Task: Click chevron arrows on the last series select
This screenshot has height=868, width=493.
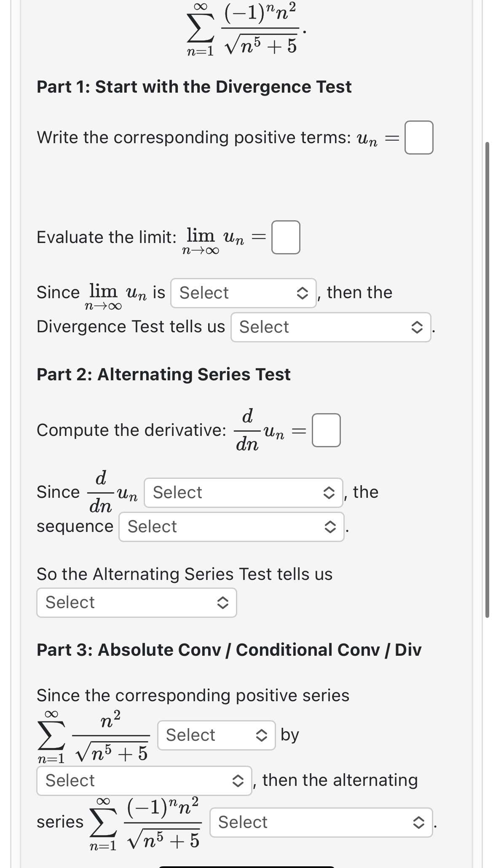Action: point(418,823)
